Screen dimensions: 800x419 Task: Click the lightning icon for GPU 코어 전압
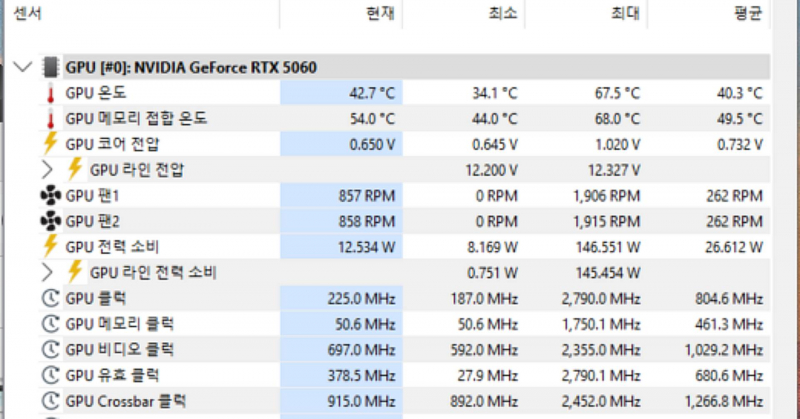[50, 144]
